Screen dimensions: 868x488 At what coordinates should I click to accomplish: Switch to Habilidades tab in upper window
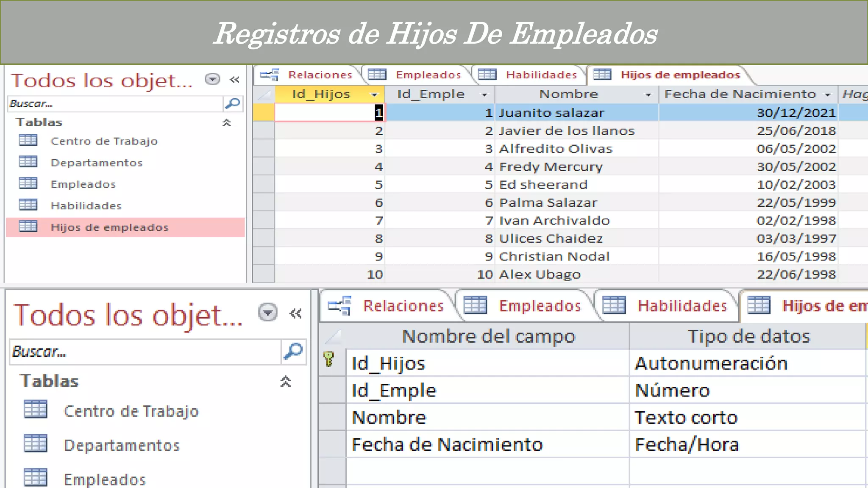[x=528, y=75]
